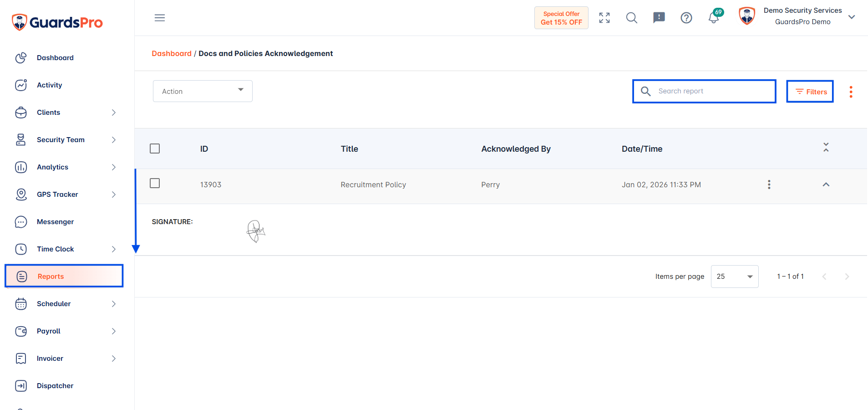Toggle expand all rows in table header
This screenshot has width=868, height=410.
826,147
